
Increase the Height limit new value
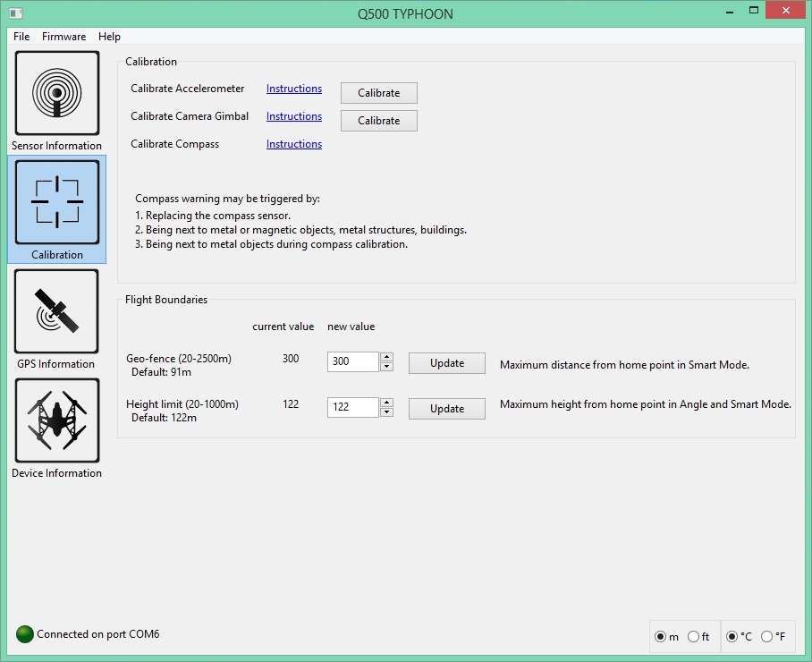coord(387,403)
